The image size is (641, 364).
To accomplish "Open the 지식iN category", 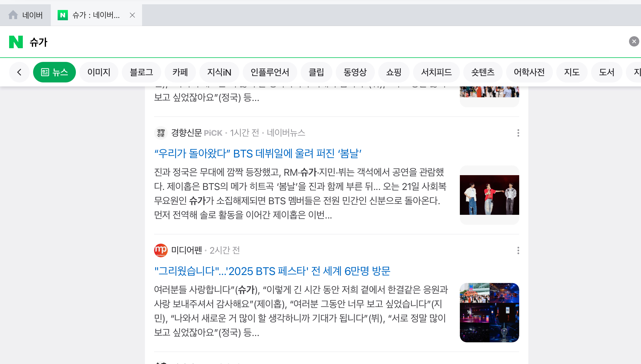I will pos(219,72).
